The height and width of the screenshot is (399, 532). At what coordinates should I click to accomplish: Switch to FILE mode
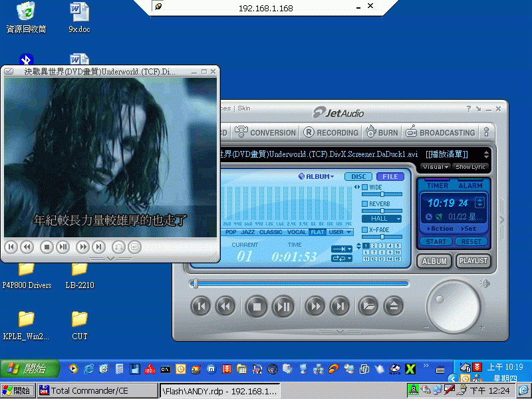coord(390,176)
